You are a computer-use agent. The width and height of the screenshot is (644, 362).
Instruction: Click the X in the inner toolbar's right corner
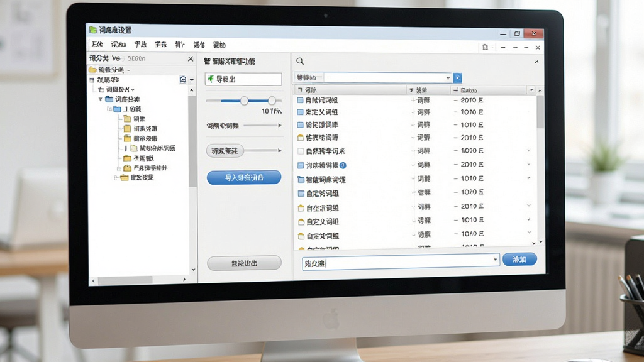pyautogui.click(x=538, y=48)
